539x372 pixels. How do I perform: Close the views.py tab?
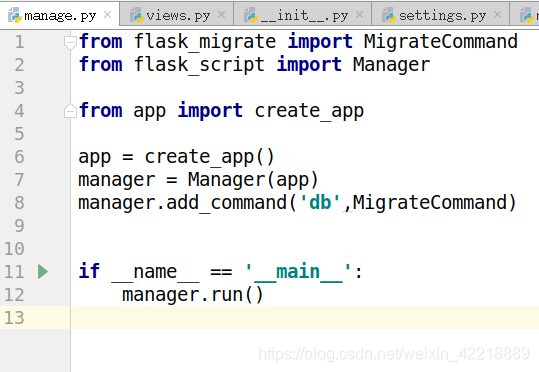[222, 15]
